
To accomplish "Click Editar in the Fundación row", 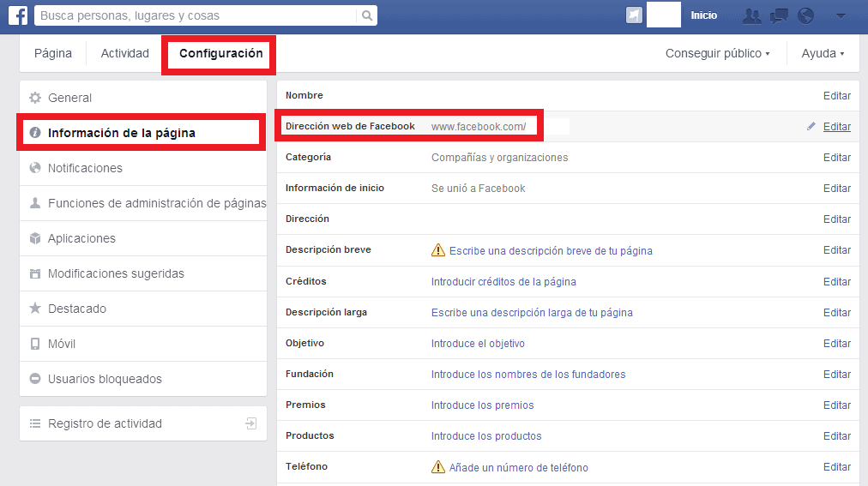I will point(836,375).
